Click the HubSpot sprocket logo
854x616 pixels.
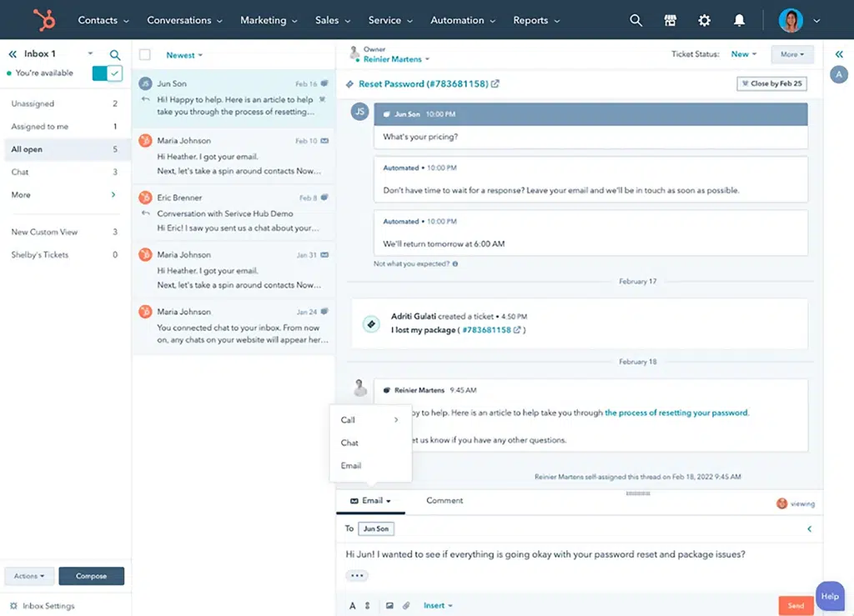(x=43, y=20)
